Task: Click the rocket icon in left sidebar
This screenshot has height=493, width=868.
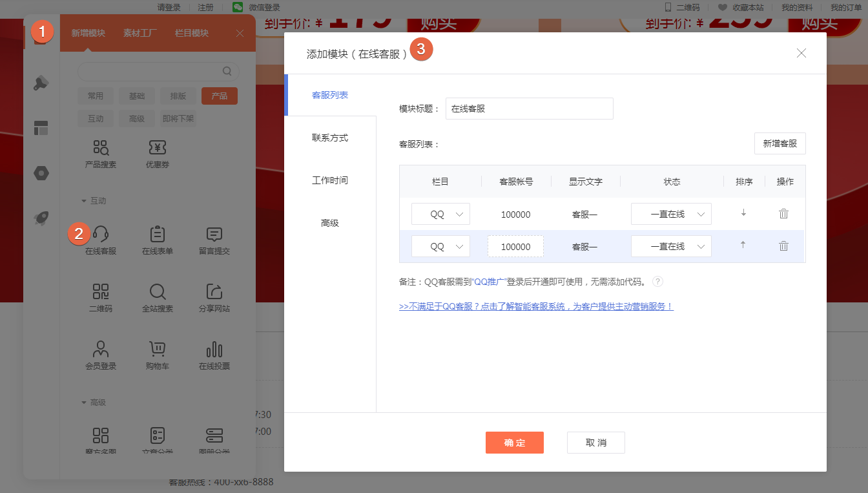Action: click(x=41, y=218)
